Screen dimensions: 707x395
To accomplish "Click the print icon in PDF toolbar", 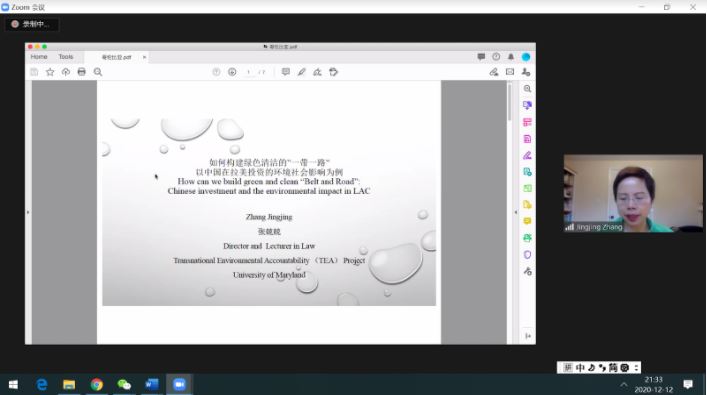I will point(82,72).
